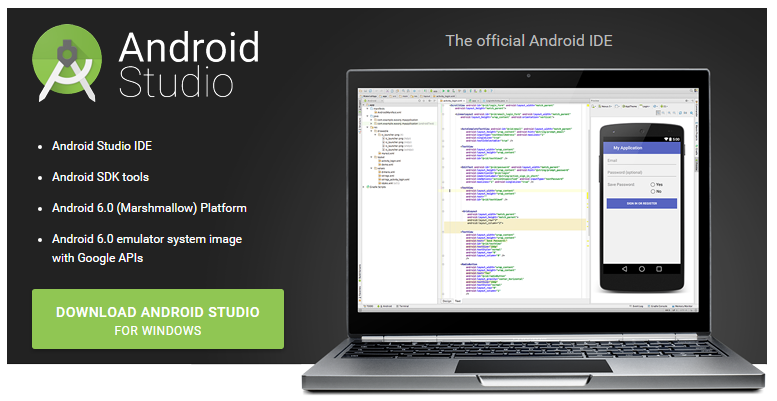Switch to the Text tab in the editor
This screenshot has width=777, height=401.
tap(458, 301)
